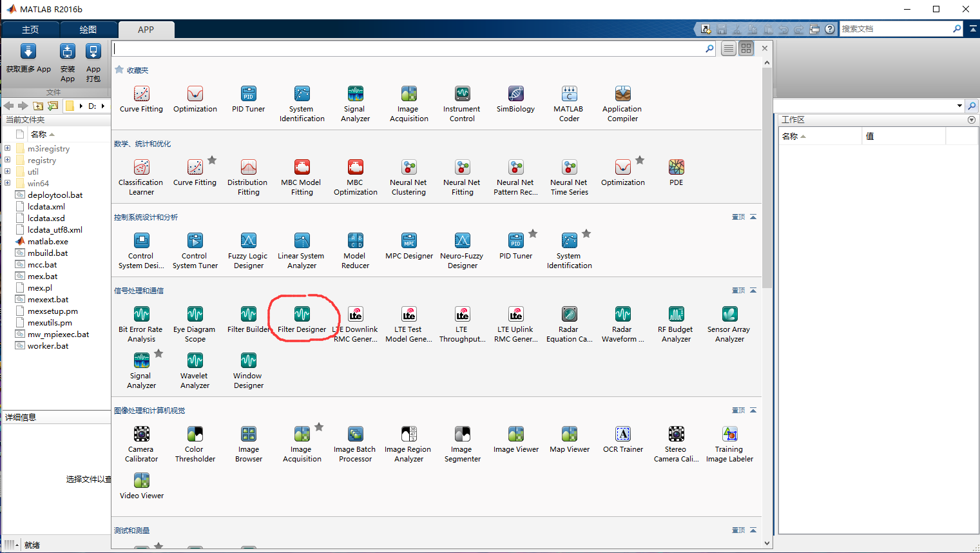Launch the OCR Trainer app

[x=622, y=440]
